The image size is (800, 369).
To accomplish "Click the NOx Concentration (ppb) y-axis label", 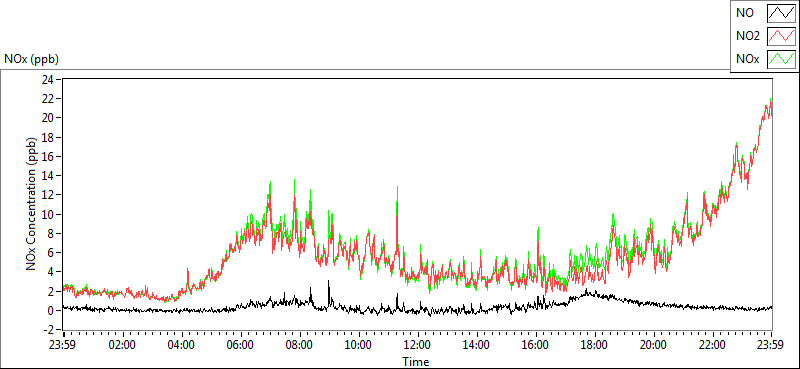I will click(32, 204).
